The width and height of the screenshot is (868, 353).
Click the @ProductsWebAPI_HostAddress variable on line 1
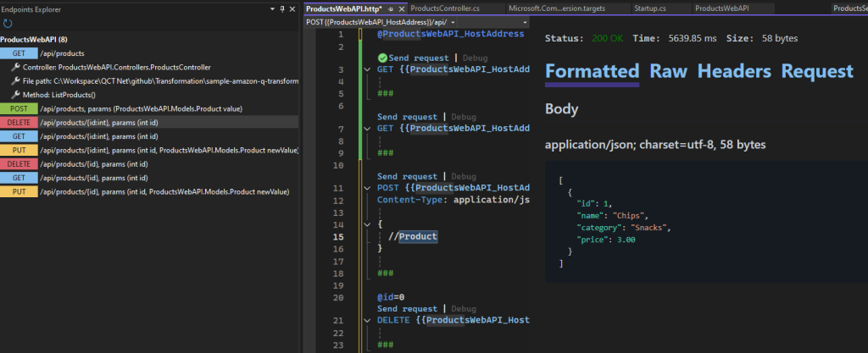coord(451,34)
